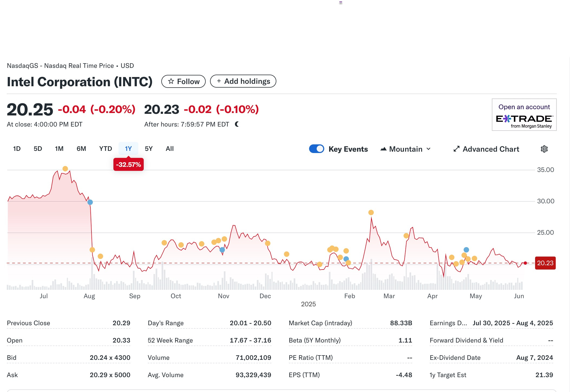Switch to the 6M range
This screenshot has width=570, height=392.
pos(81,149)
